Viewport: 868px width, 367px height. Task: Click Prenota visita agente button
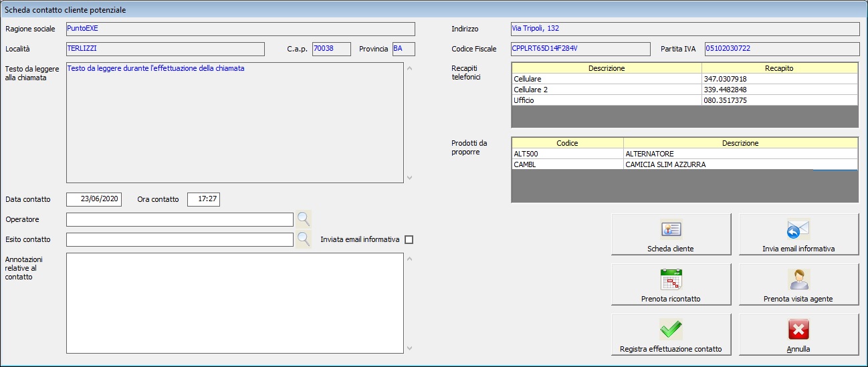coord(798,285)
